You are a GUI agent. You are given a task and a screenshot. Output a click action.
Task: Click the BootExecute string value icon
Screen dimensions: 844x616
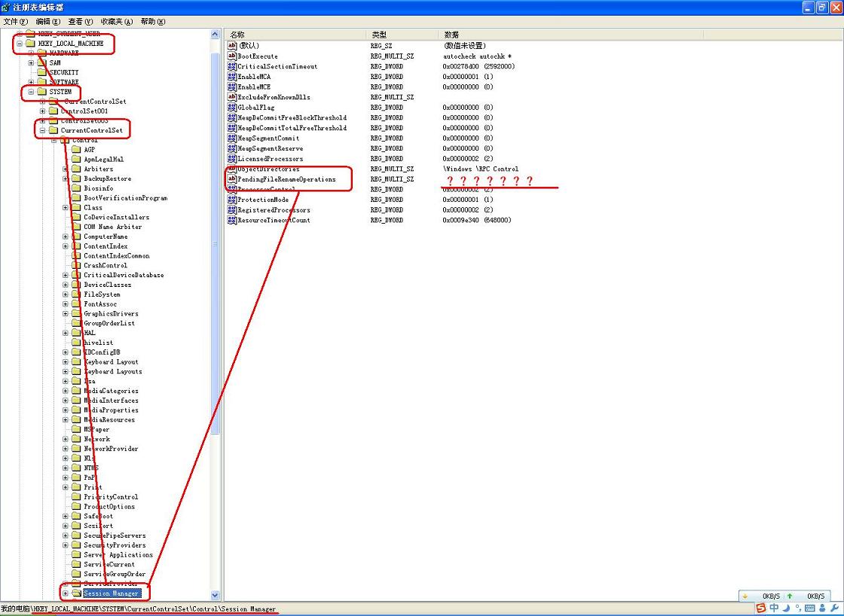pos(232,56)
